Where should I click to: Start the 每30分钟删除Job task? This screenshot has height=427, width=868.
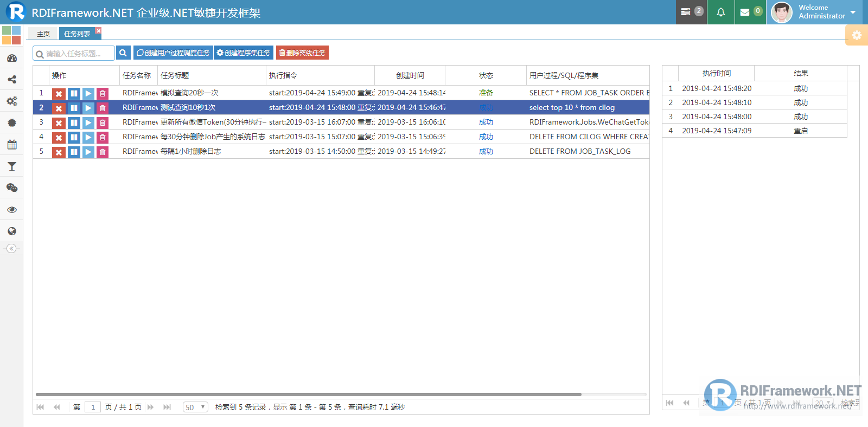(88, 137)
